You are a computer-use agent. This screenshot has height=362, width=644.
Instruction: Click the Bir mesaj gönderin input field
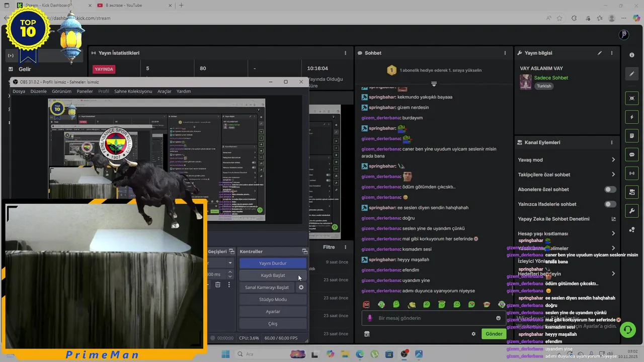[434, 318]
